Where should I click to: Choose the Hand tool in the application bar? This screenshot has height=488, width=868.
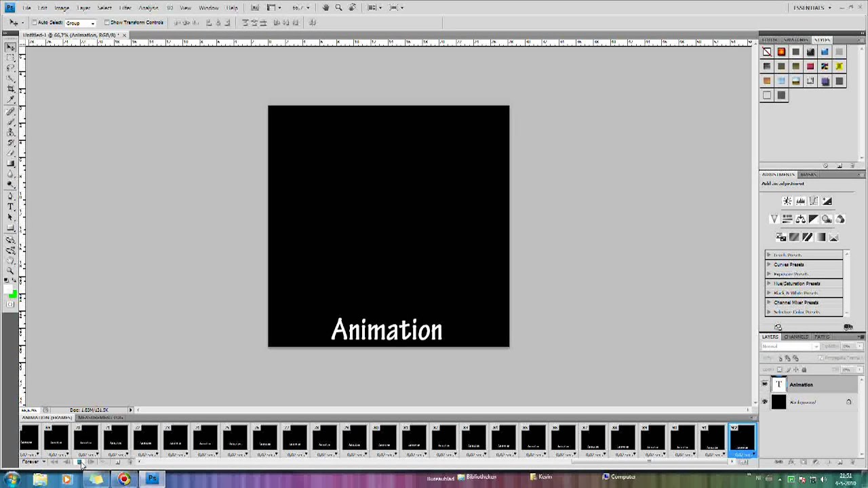[325, 7]
